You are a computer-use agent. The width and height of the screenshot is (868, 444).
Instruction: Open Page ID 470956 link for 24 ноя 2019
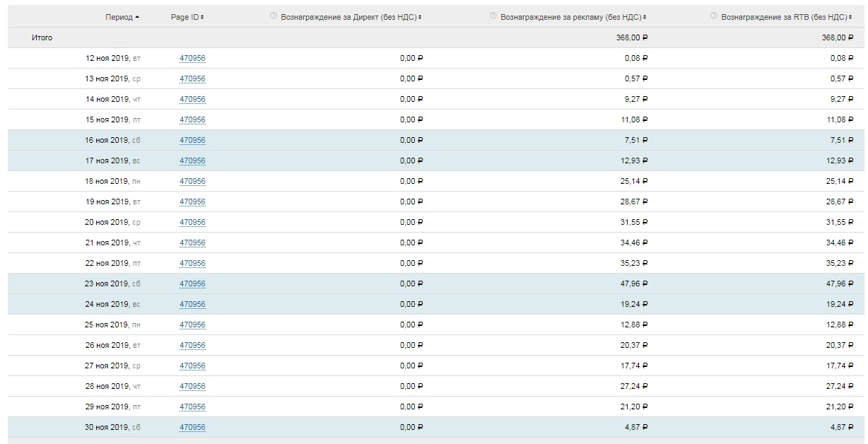pyautogui.click(x=192, y=304)
